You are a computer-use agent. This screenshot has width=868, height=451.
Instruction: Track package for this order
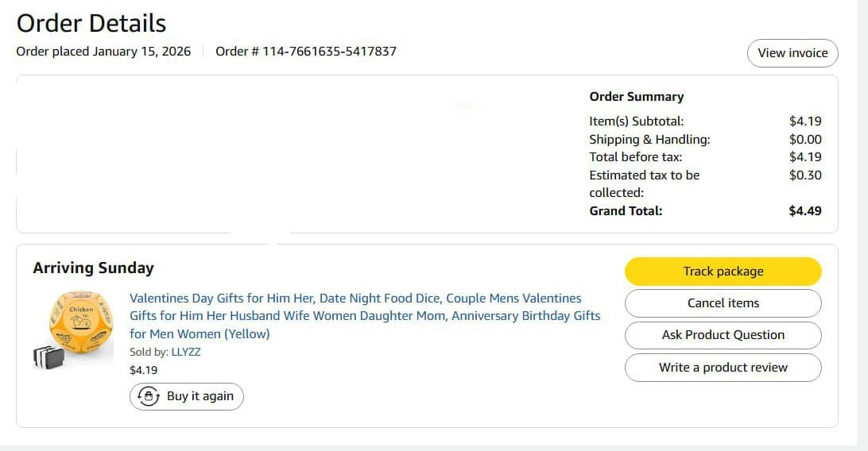pos(723,272)
